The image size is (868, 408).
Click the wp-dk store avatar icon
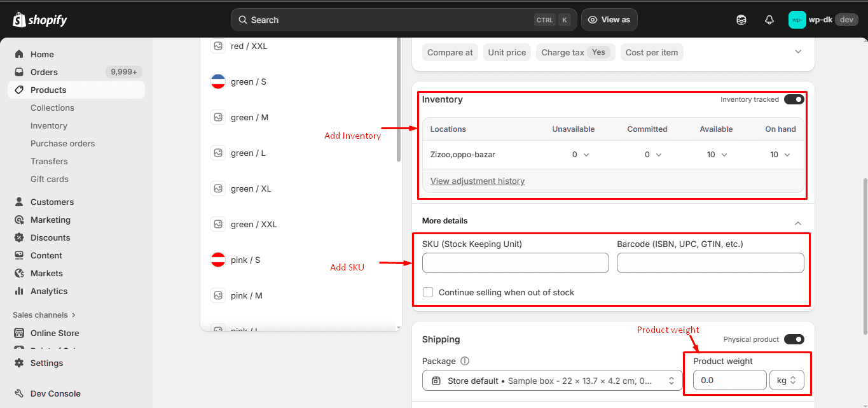(x=797, y=20)
